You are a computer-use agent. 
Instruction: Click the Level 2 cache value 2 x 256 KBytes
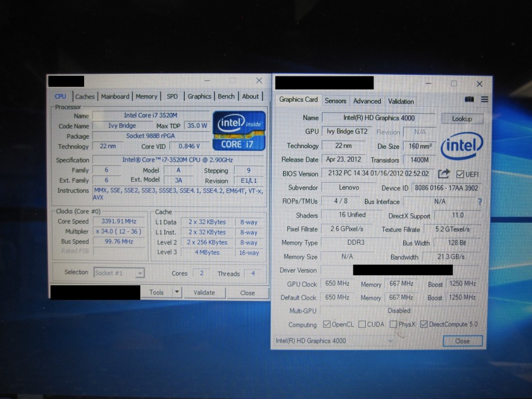tap(207, 242)
